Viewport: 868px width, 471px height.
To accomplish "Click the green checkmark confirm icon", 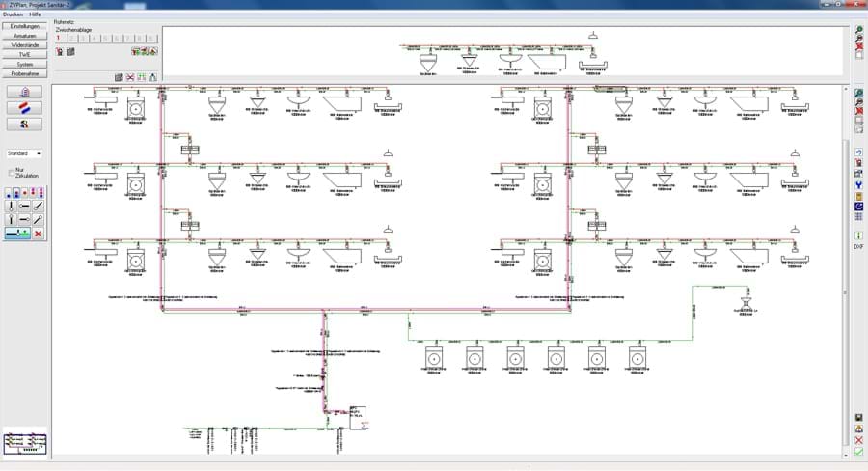I will (x=859, y=452).
